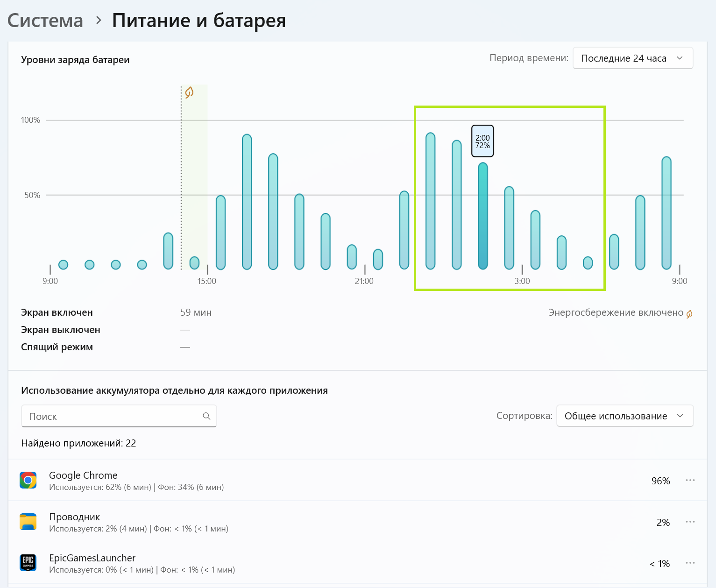Click the 100% axis label
The image size is (716, 588).
[30, 120]
